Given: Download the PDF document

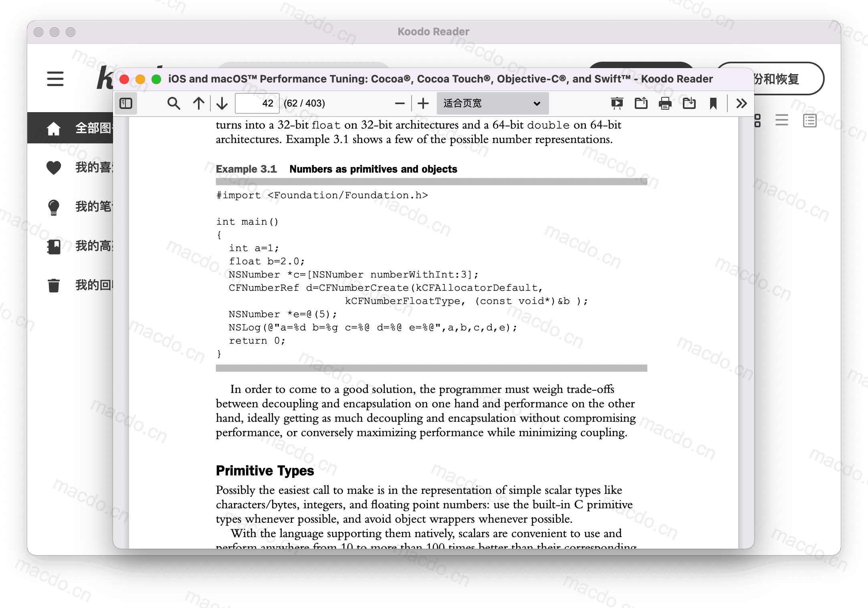Looking at the screenshot, I should coord(689,103).
